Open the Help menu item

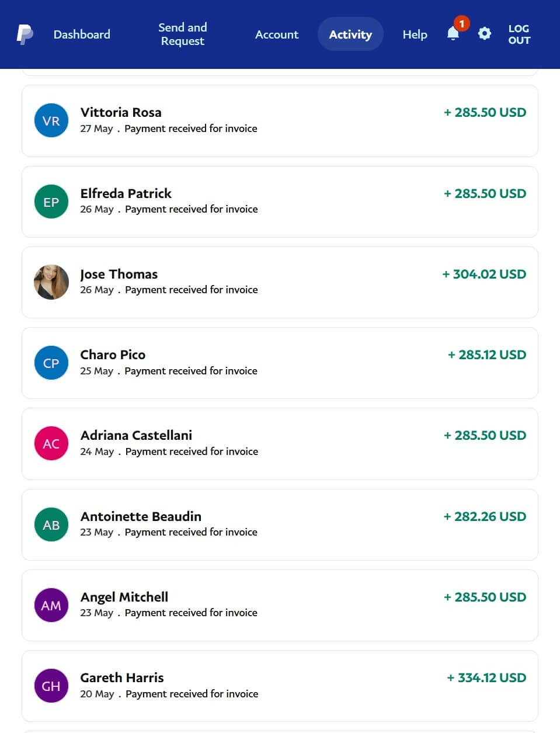415,34
